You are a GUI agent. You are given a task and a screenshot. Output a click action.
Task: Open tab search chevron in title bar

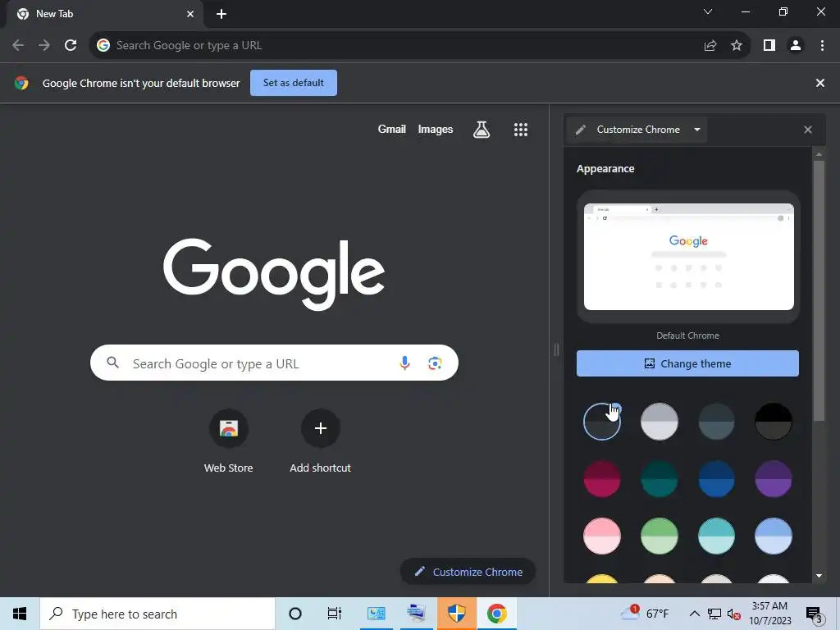tap(708, 11)
